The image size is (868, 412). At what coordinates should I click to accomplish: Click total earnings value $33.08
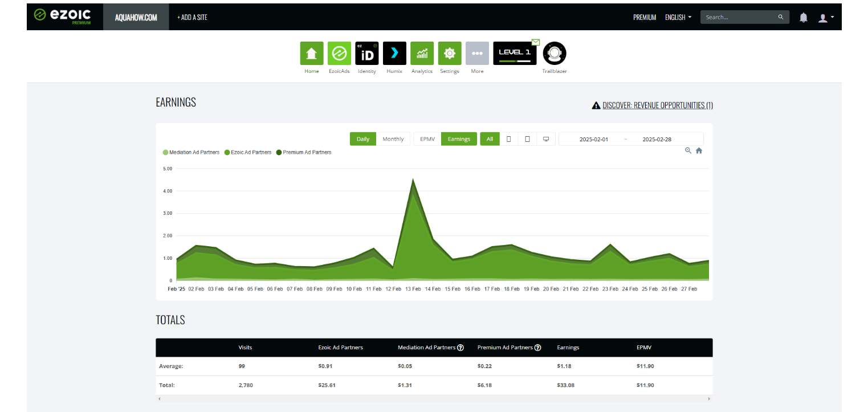[x=565, y=385]
